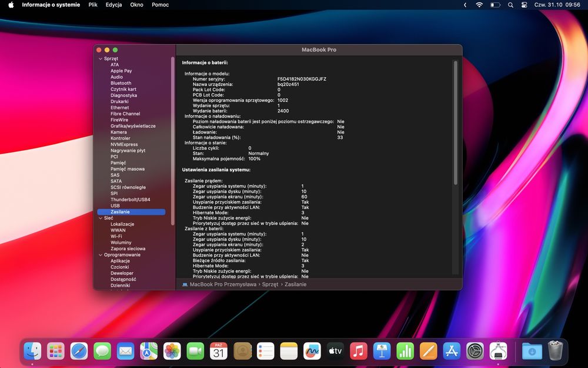588x368 pixels.
Task: Select Apple Pay in the sidebar
Action: [x=121, y=71]
